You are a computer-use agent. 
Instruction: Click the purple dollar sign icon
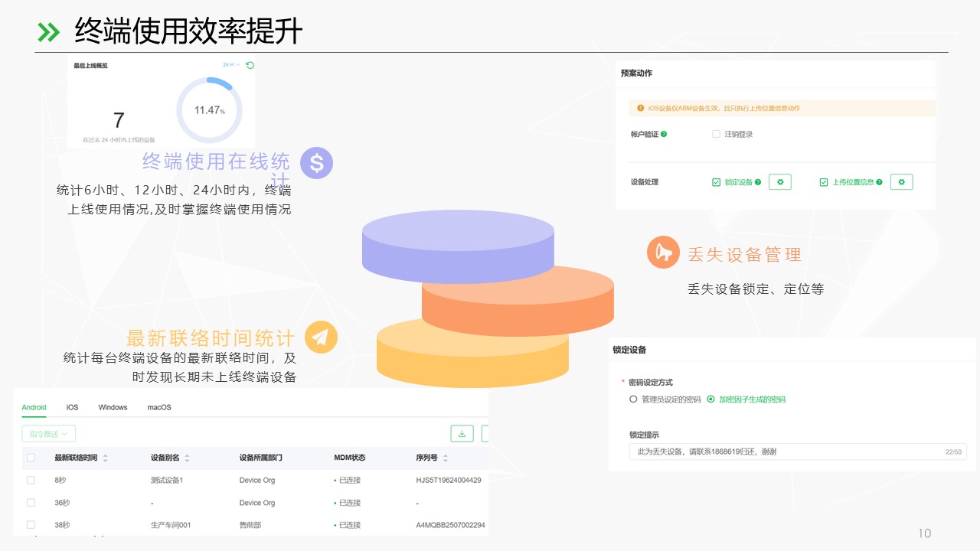pos(316,163)
